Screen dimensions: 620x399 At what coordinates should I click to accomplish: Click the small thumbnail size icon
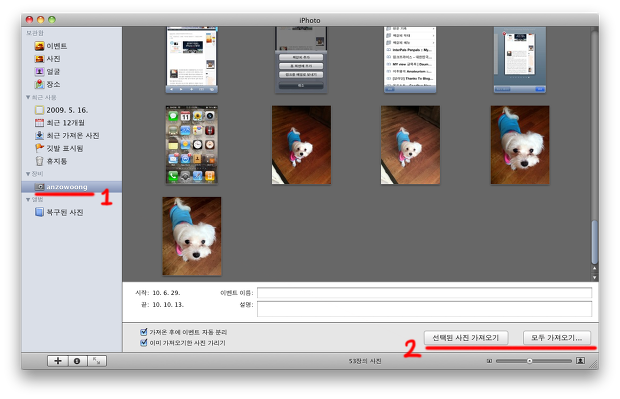point(489,361)
